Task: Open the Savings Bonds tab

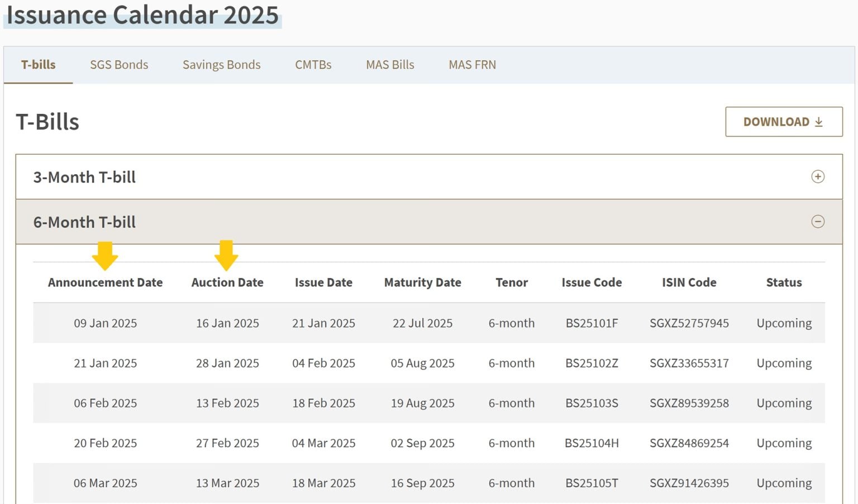Action: (x=221, y=65)
